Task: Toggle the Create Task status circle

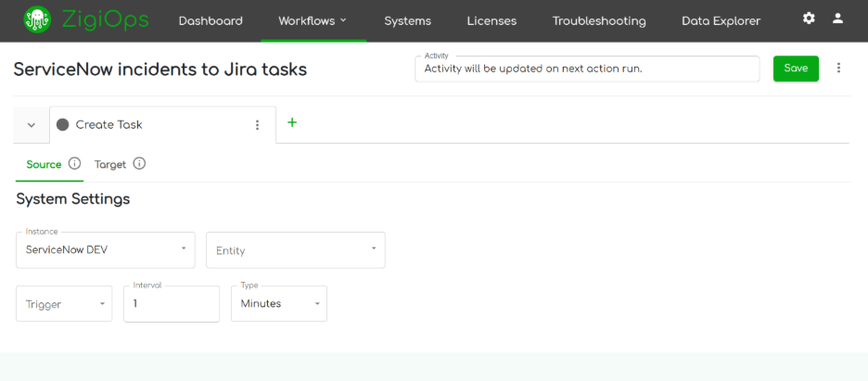Action: [x=62, y=125]
